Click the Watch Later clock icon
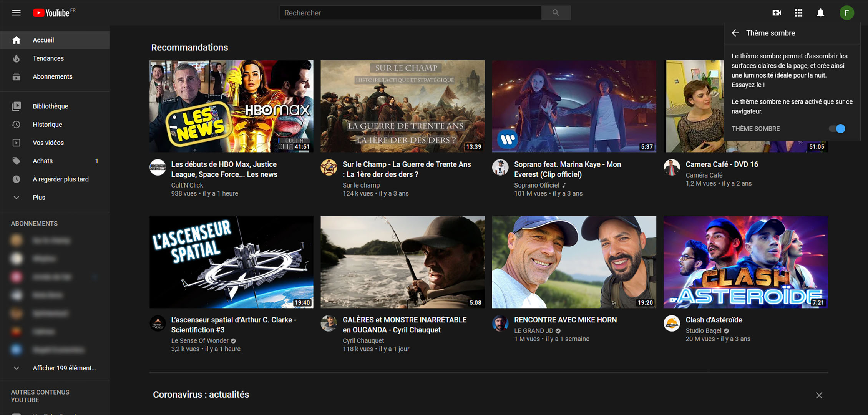The image size is (868, 415). (17, 179)
